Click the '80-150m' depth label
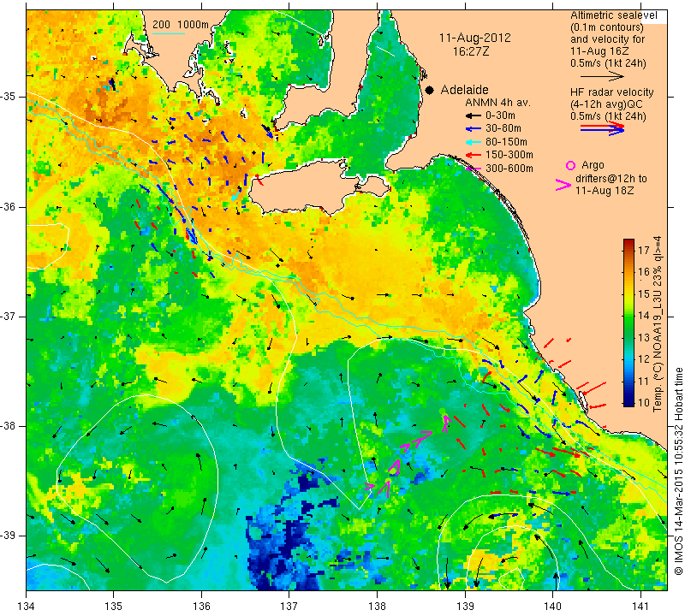This screenshot has width=685, height=616. pyautogui.click(x=506, y=142)
